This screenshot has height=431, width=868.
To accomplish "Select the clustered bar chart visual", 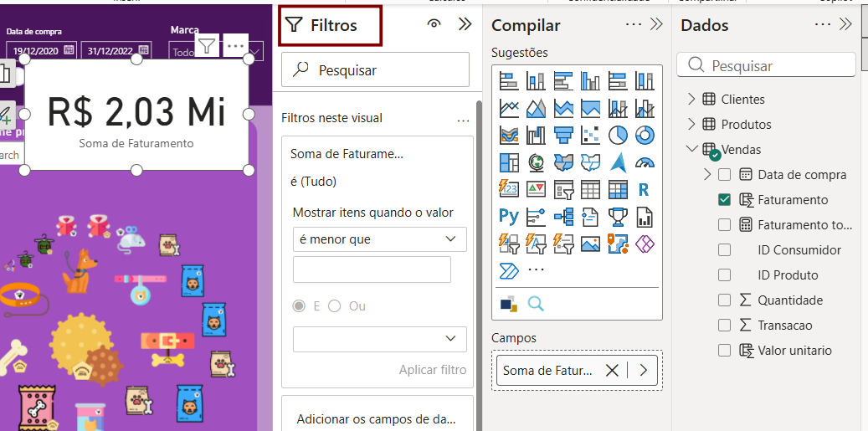I will click(563, 81).
